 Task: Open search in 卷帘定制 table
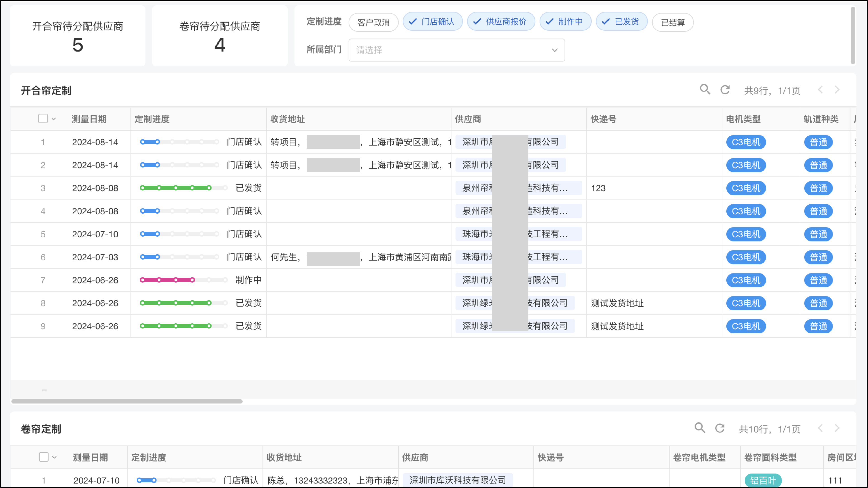click(x=700, y=428)
